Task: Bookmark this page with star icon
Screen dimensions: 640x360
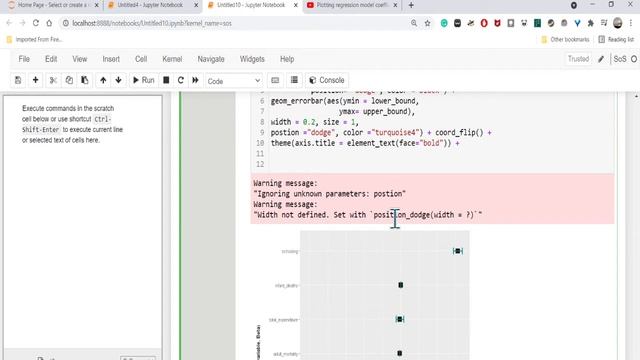Action: [427, 23]
